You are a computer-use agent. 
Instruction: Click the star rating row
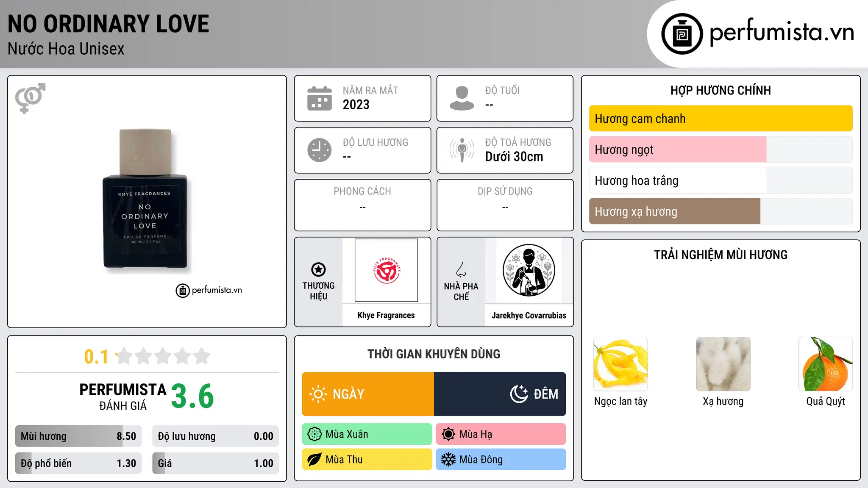[x=163, y=356]
